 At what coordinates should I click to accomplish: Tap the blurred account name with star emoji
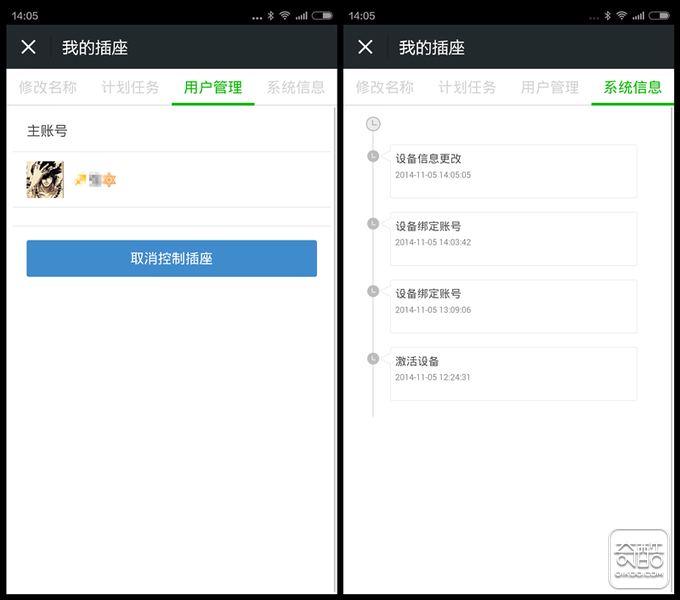pos(95,179)
